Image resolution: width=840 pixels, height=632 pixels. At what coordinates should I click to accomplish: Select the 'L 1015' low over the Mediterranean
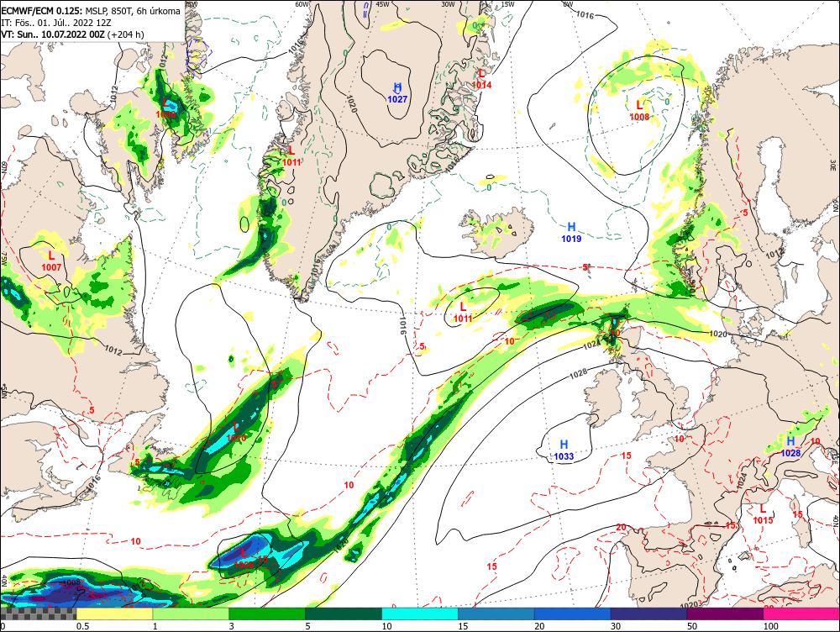(x=763, y=514)
